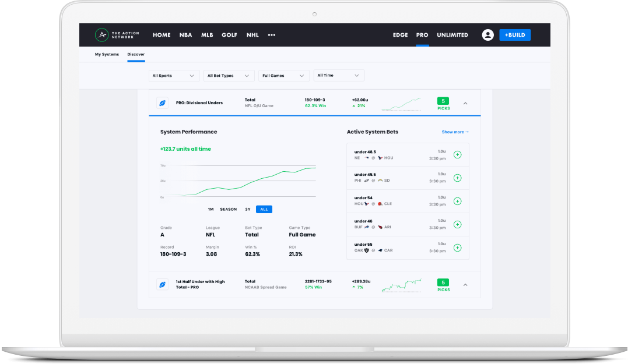
Task: Open the NBA section in the navigation
Action: point(185,35)
